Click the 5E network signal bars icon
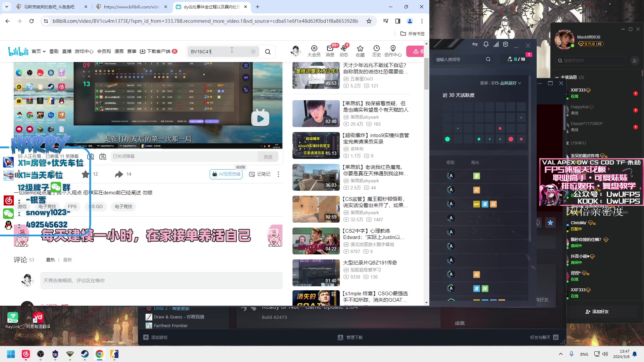This screenshot has height=362, width=644. click(x=496, y=45)
